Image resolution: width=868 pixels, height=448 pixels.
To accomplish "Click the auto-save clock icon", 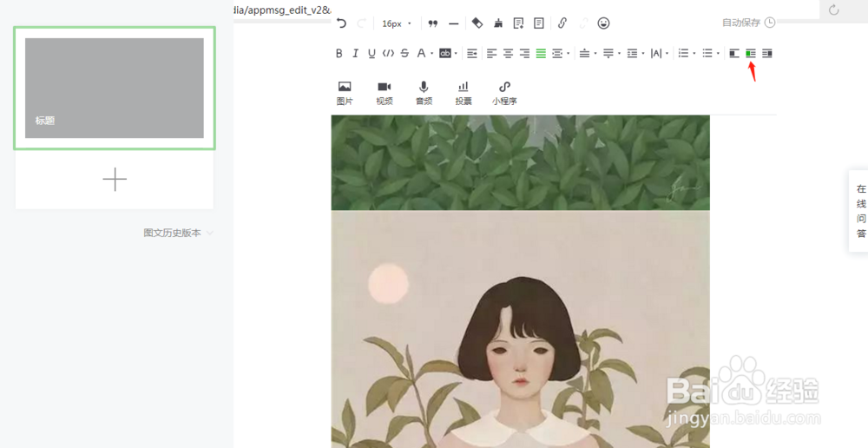I will coord(770,23).
